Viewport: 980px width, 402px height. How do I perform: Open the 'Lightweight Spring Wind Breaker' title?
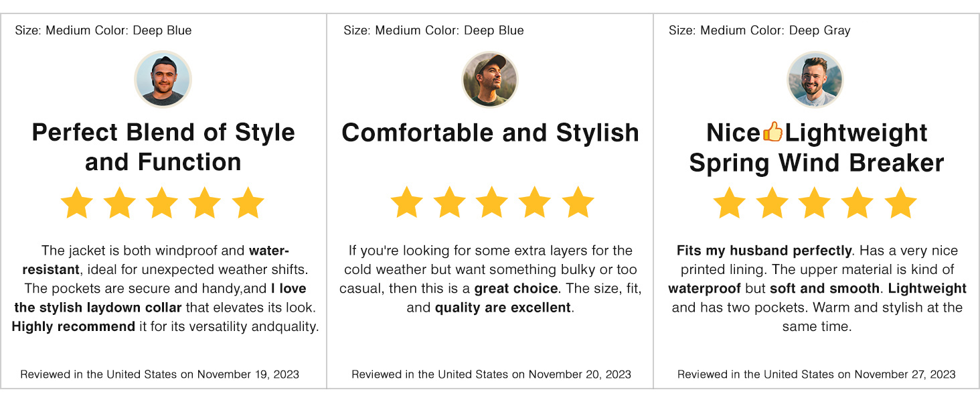point(817,147)
